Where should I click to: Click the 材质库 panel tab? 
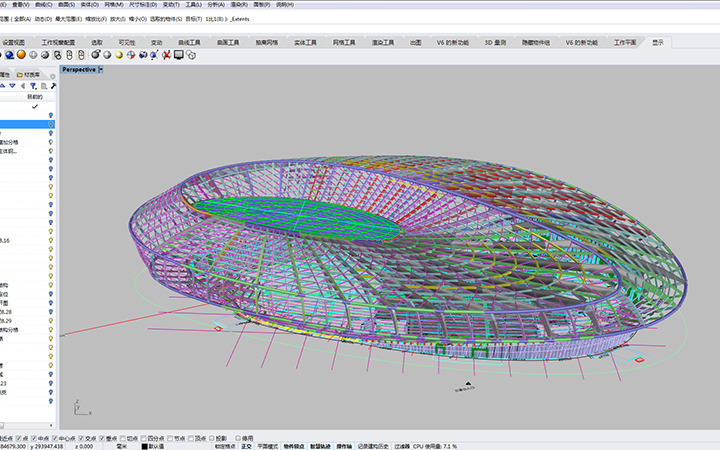32,74
